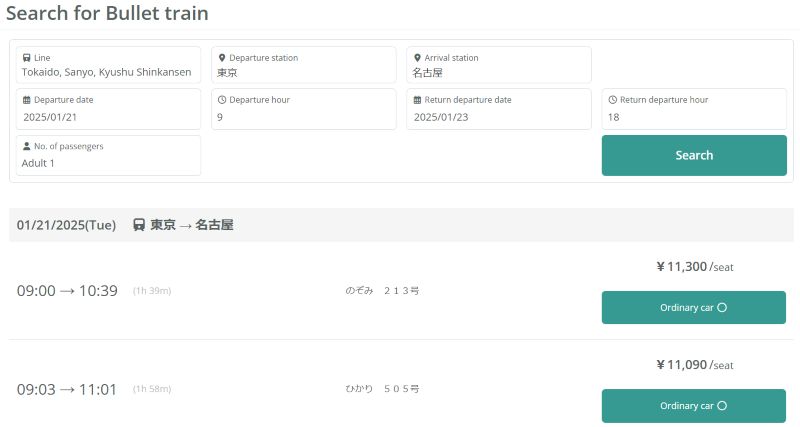Screen dimensions: 800x427
Task: Click the Search button
Action: tap(694, 155)
